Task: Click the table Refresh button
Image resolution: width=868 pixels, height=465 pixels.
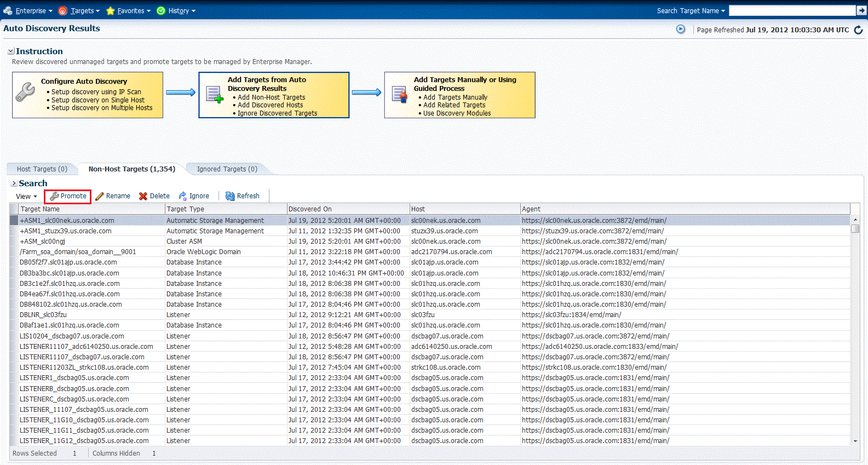Action: 243,196
